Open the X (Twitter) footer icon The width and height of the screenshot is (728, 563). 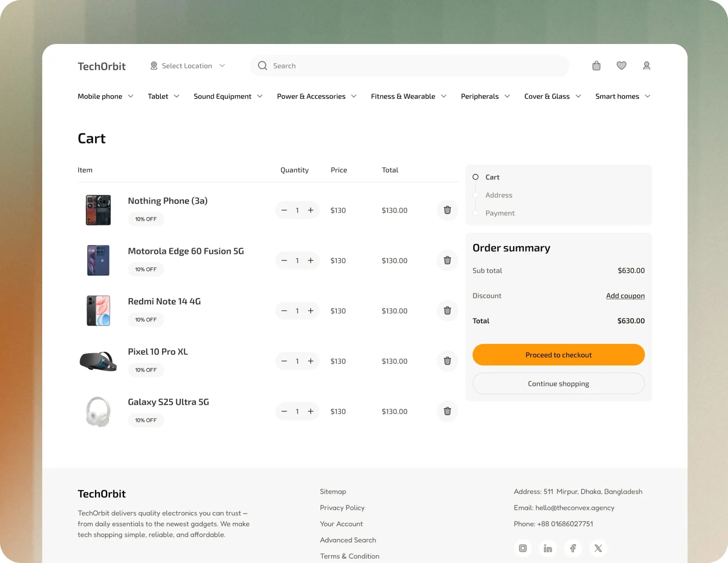598,548
